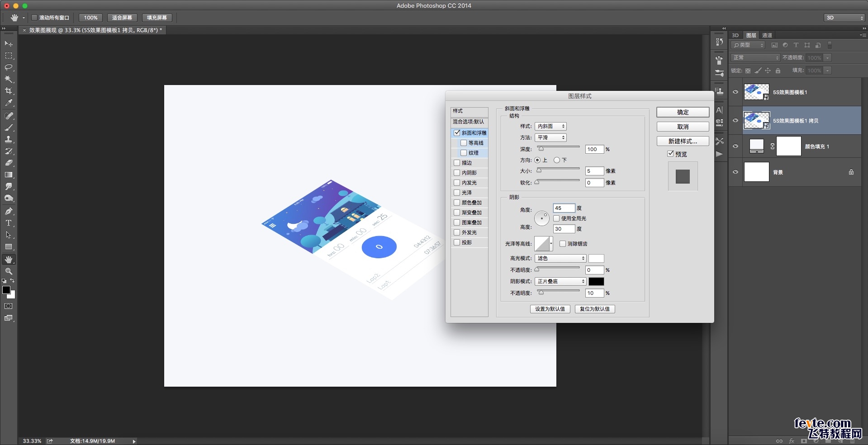Select the Brush tool

(x=9, y=128)
